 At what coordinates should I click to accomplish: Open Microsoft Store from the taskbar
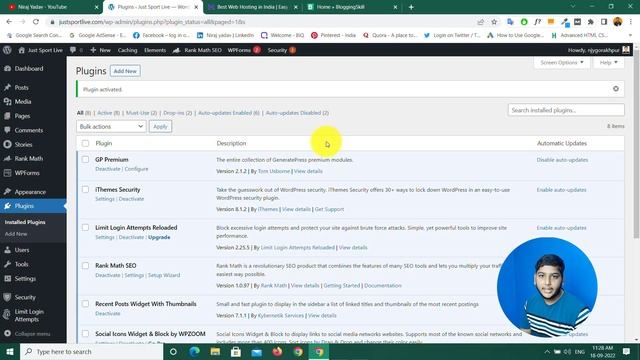(236, 351)
